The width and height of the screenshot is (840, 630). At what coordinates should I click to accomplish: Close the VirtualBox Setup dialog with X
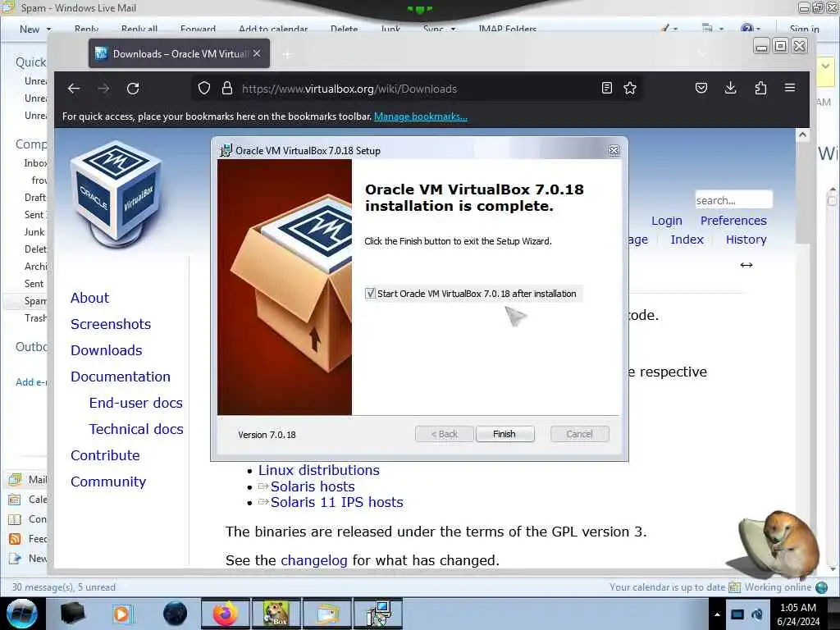point(614,151)
